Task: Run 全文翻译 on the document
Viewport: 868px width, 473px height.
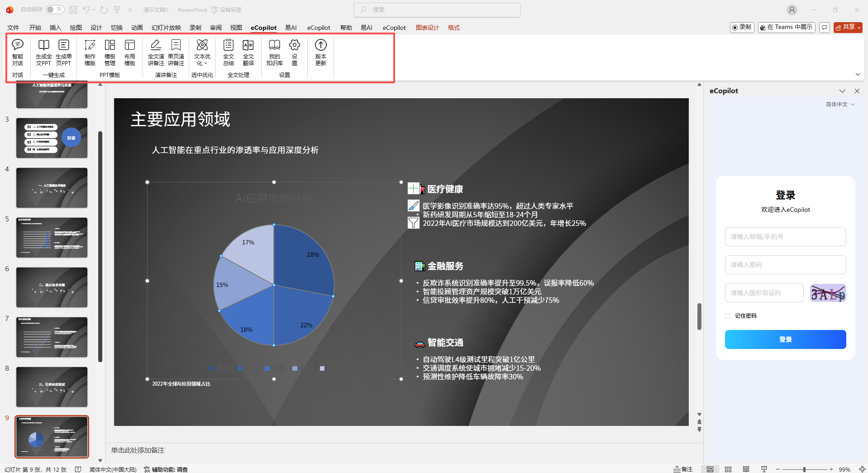Action: [248, 52]
